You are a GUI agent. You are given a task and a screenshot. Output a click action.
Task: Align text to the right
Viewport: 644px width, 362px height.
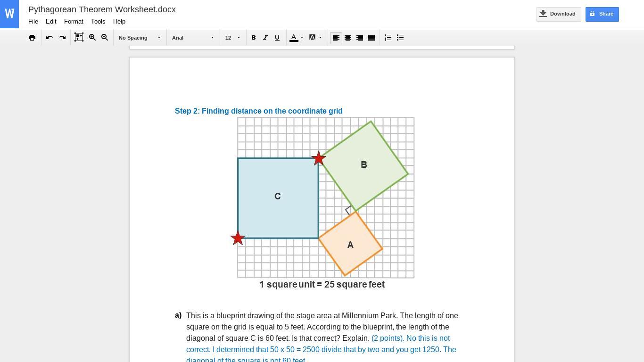point(360,38)
